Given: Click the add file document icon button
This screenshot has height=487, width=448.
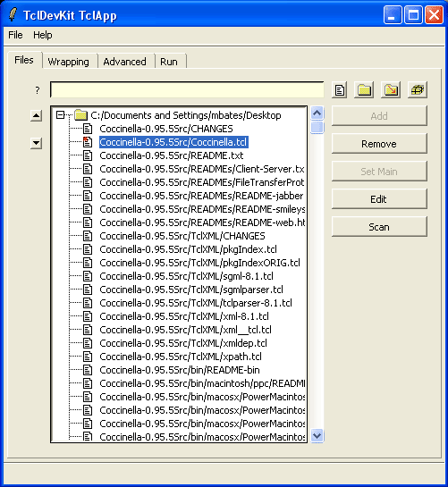Looking at the screenshot, I should tap(340, 90).
